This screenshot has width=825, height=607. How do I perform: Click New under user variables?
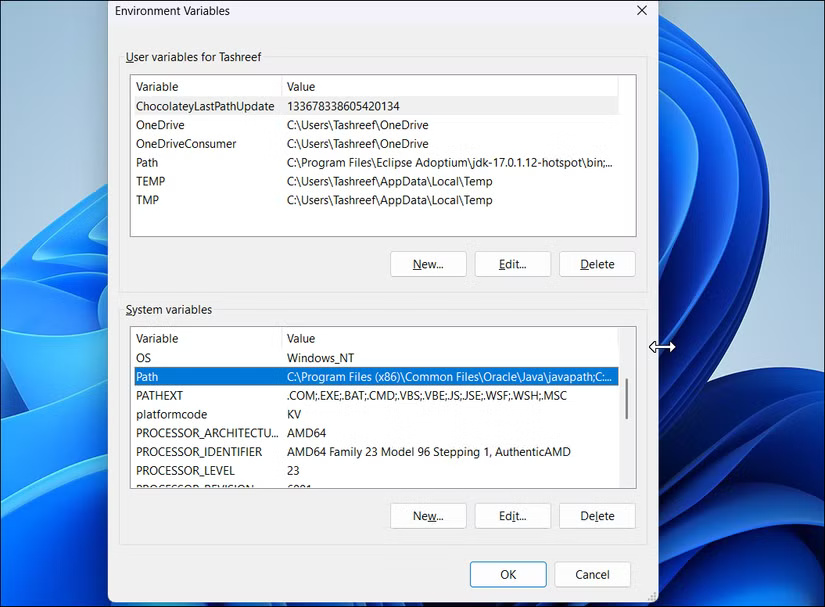428,263
